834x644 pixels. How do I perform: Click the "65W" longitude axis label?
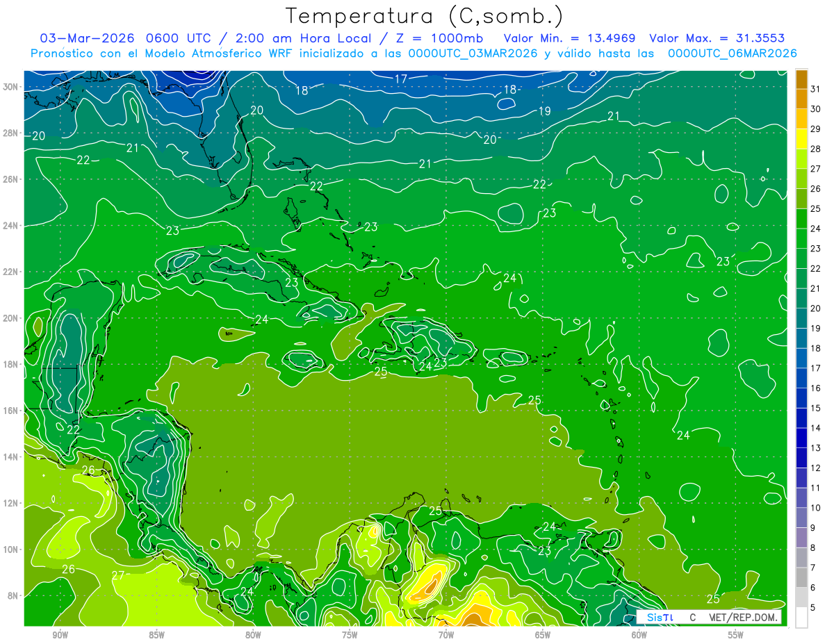(x=543, y=635)
